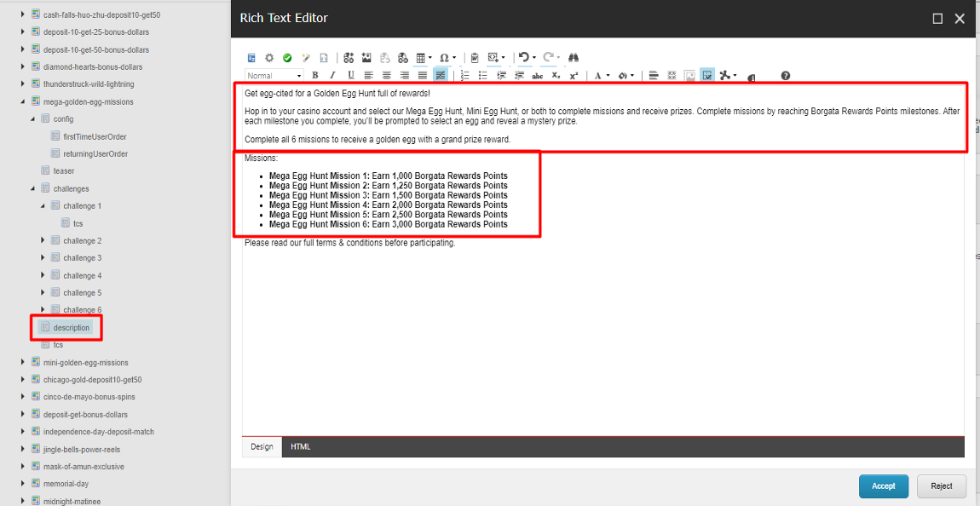Viewport: 980px width, 506px height.
Task: Select returningUserOrder tree item
Action: tap(95, 153)
